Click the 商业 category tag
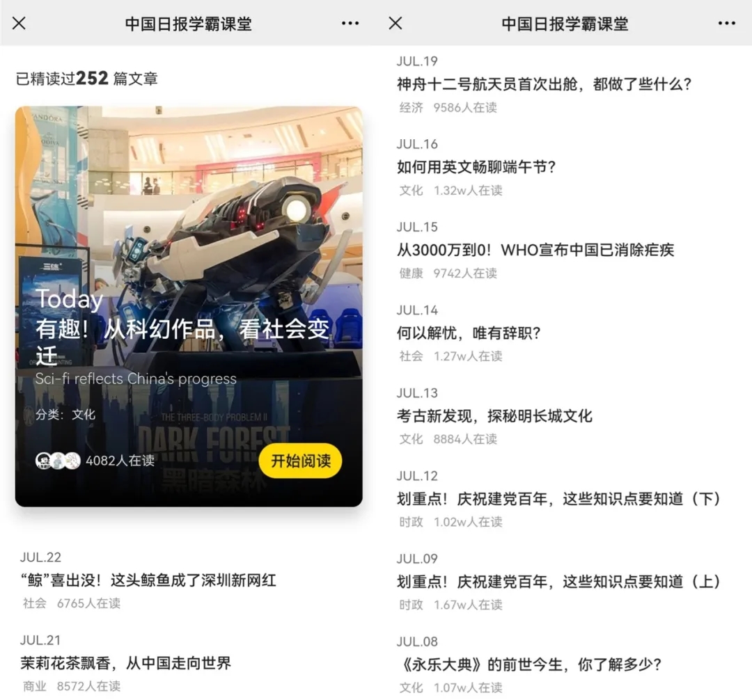752x700 pixels. pyautogui.click(x=35, y=686)
